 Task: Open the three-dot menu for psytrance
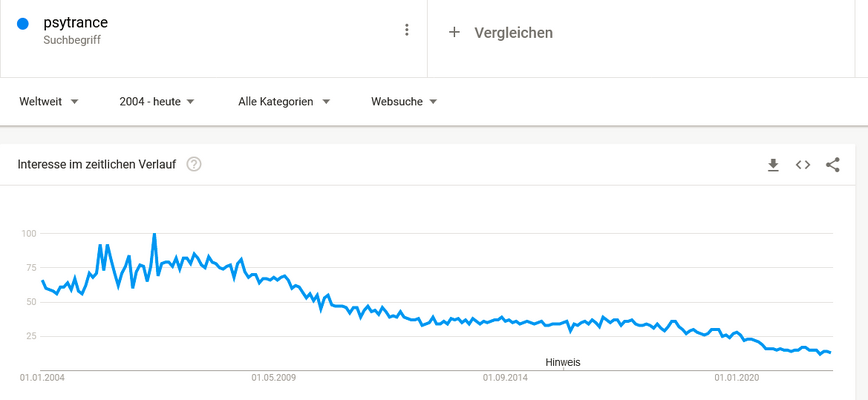407,30
